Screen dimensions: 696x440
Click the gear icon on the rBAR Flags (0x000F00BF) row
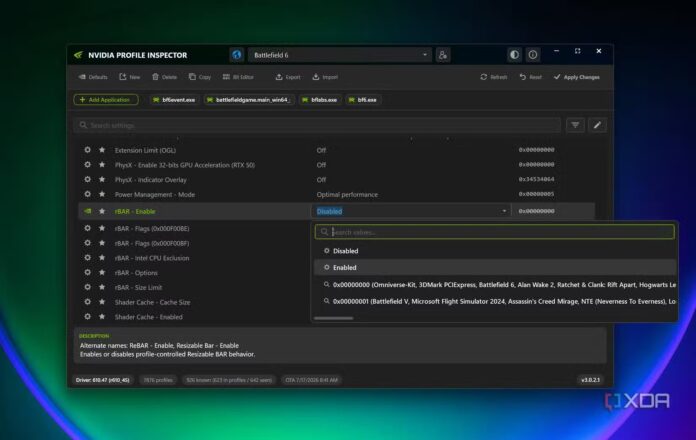click(87, 243)
